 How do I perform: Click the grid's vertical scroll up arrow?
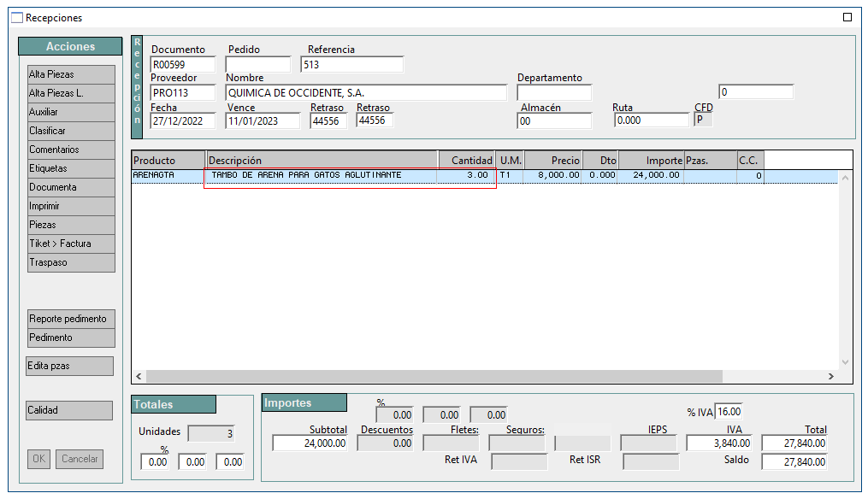click(x=845, y=178)
